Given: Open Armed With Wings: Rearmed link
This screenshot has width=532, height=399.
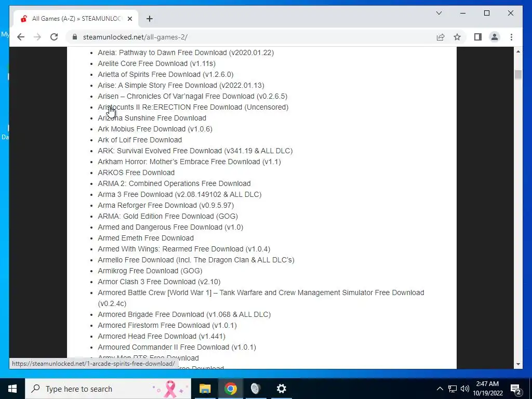Looking at the screenshot, I should (184, 249).
